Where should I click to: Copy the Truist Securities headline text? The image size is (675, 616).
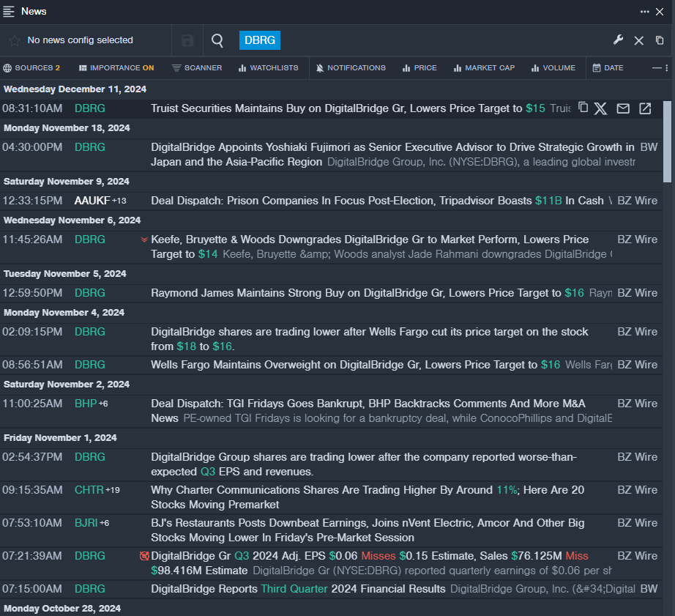(583, 108)
